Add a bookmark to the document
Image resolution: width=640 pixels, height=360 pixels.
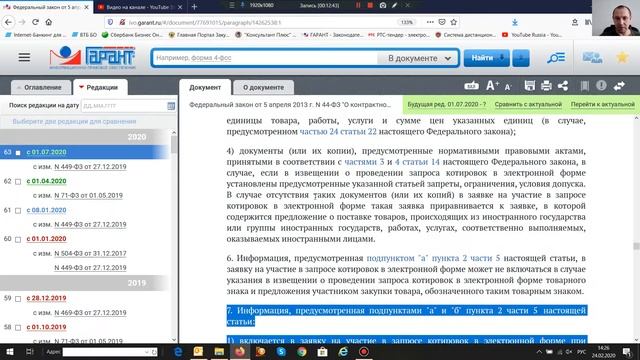(584, 86)
